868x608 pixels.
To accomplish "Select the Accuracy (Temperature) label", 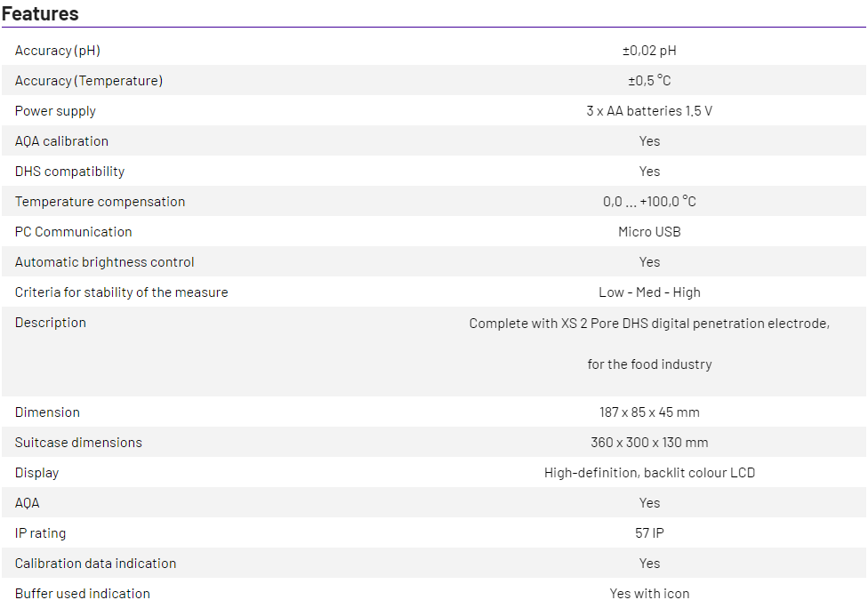I will click(x=89, y=81).
